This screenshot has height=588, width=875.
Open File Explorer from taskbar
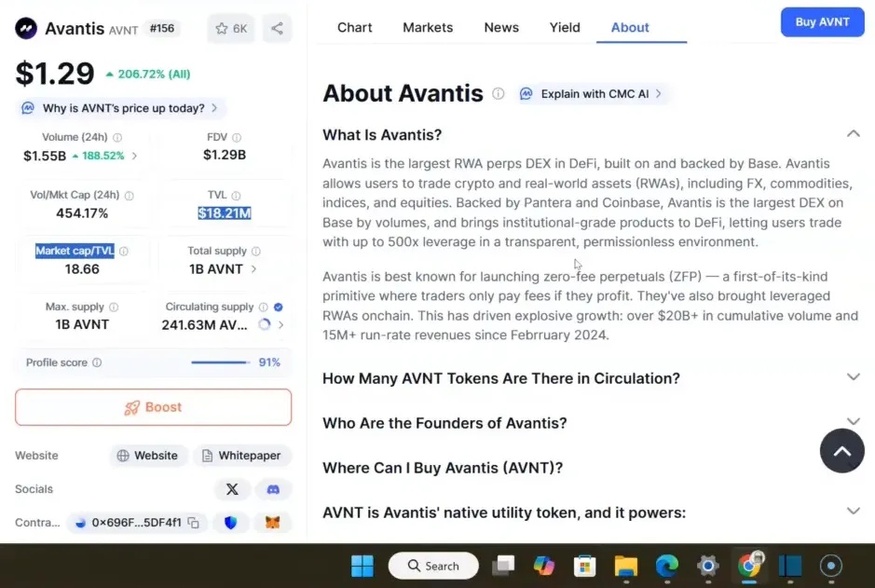pos(626,566)
